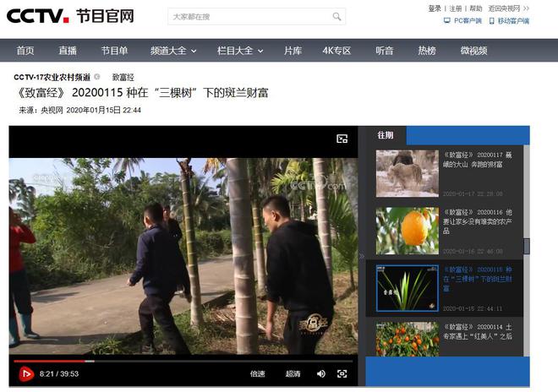Image resolution: width=558 pixels, height=392 pixels.
Task: Open 微视频 in navigation bar
Action: pos(473,51)
